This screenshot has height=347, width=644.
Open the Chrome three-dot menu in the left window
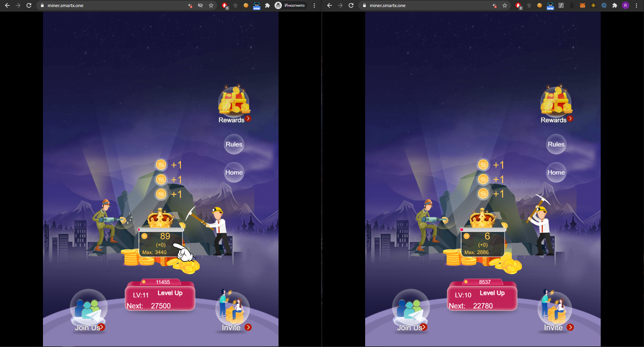pos(314,5)
